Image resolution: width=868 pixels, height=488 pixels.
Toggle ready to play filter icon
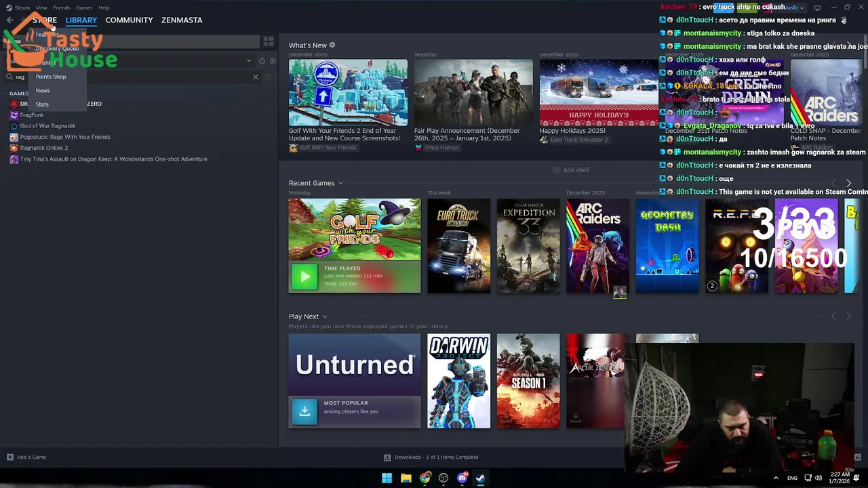[x=273, y=61]
